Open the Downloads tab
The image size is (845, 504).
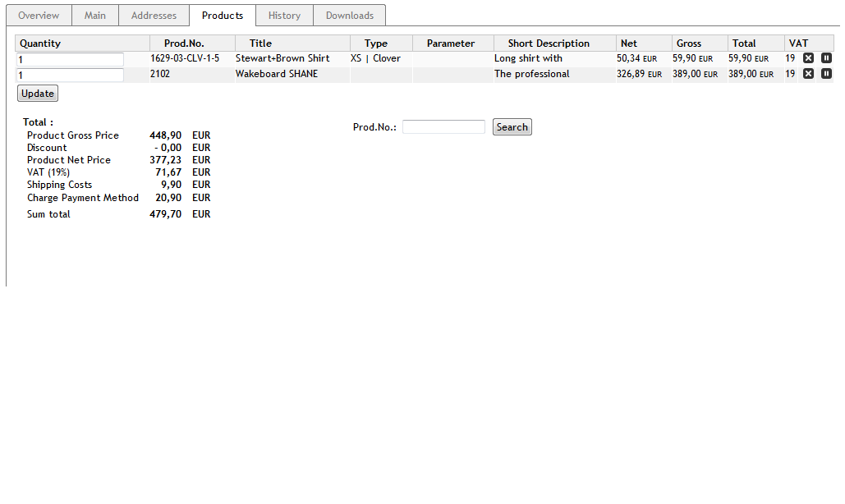point(349,16)
